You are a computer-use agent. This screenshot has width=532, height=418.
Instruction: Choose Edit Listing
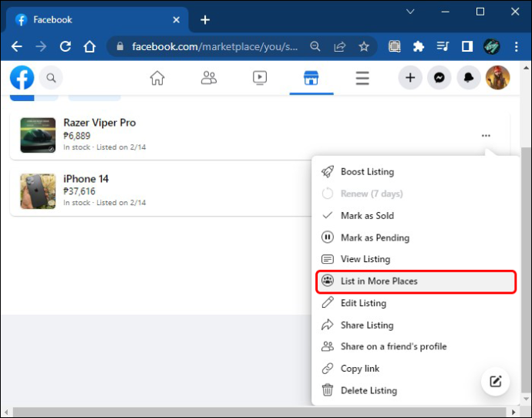416,303
